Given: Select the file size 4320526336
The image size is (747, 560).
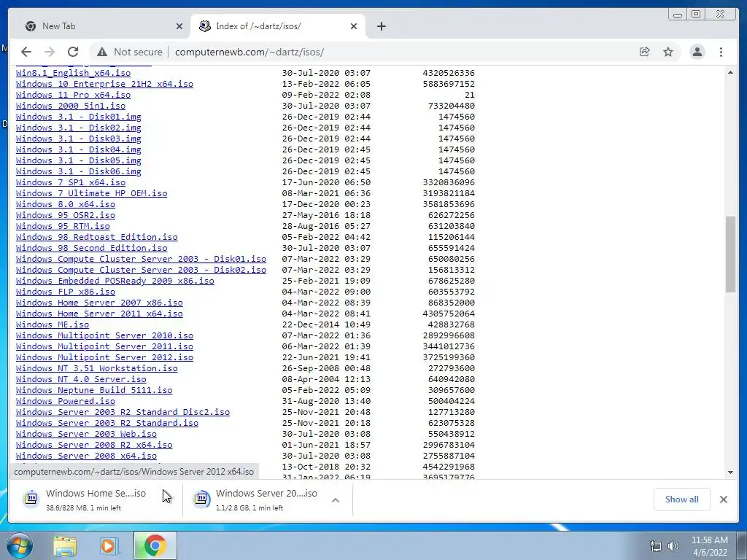Looking at the screenshot, I should click(x=449, y=73).
